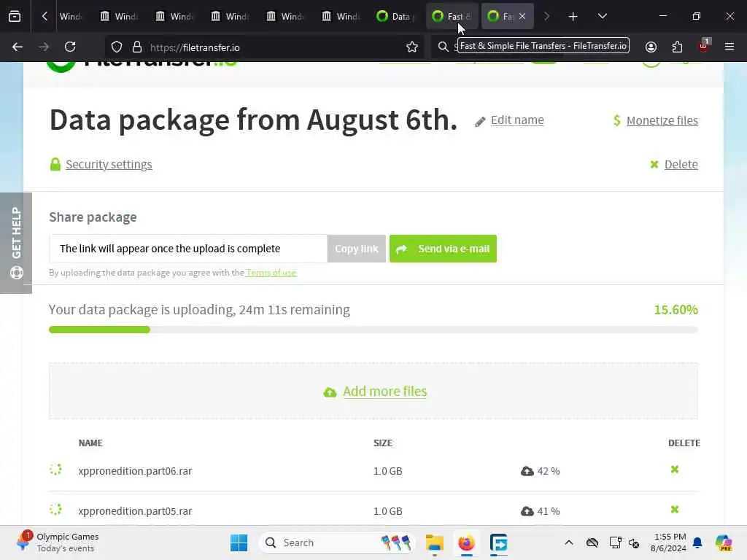Click Send via e-mail button

443,249
